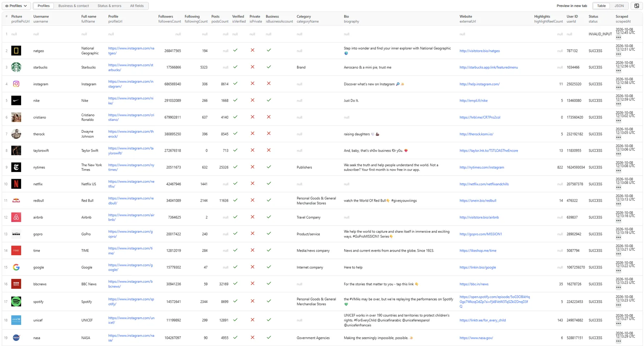Open the three-dot menu in google row
Viewport: 644px width, 346px height.
618,271
